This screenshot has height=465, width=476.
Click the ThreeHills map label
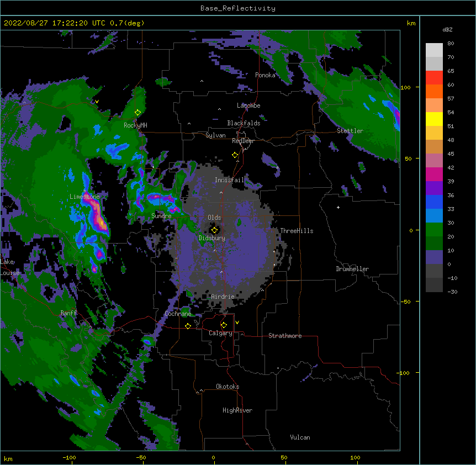coord(297,231)
